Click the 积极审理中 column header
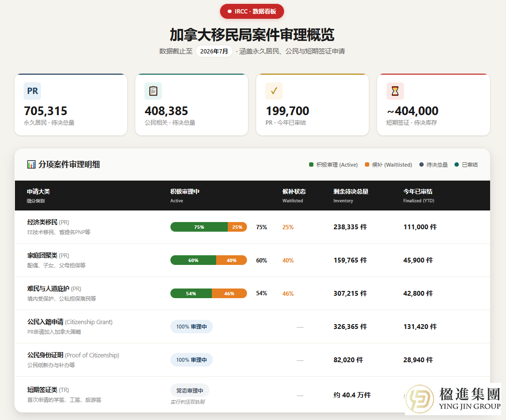Image resolution: width=506 pixels, height=420 pixels. point(185,191)
